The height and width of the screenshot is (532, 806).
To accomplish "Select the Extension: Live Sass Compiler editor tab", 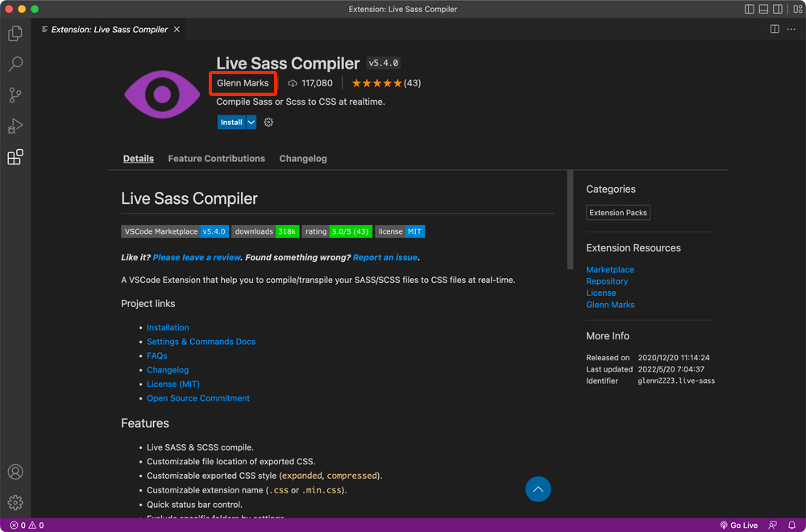I will point(110,29).
